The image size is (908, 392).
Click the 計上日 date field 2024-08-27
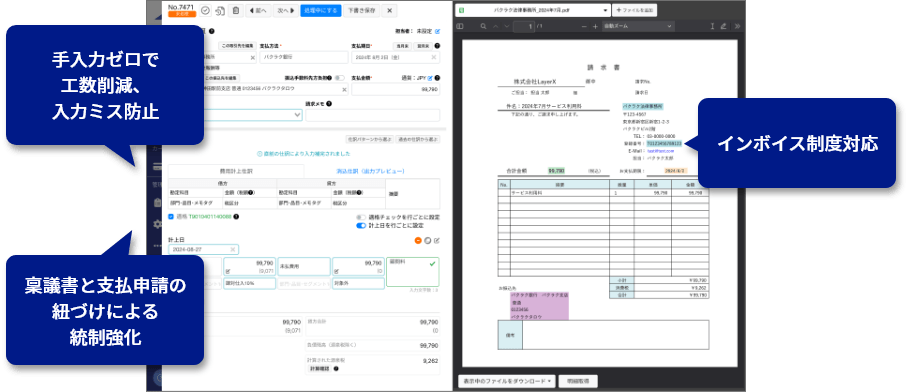(203, 250)
